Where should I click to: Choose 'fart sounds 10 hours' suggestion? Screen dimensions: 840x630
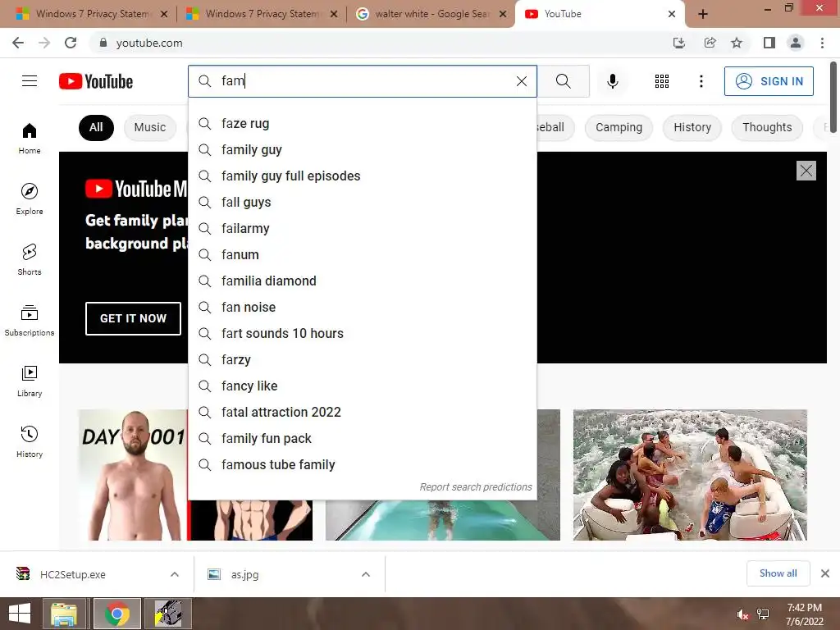363,334
